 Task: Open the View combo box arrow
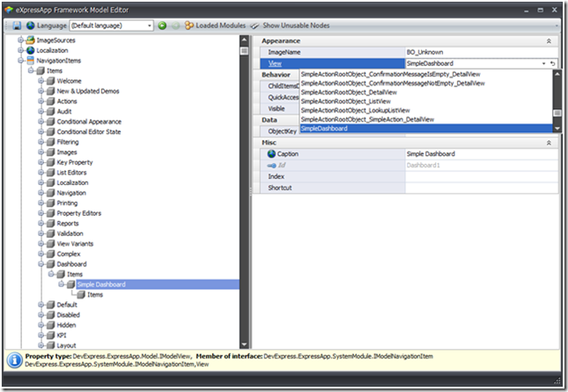[x=543, y=63]
